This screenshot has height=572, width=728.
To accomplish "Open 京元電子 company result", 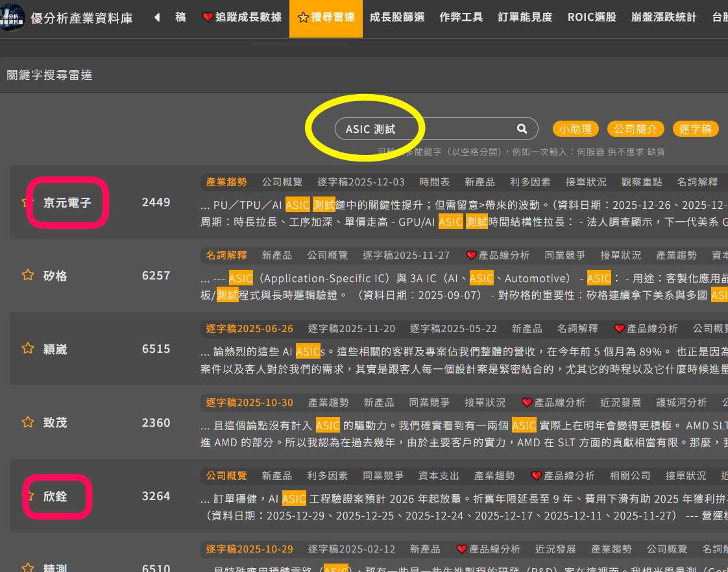I will click(67, 202).
